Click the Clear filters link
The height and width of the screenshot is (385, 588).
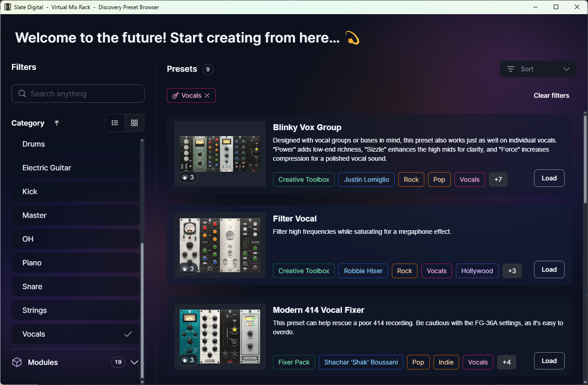tap(551, 95)
